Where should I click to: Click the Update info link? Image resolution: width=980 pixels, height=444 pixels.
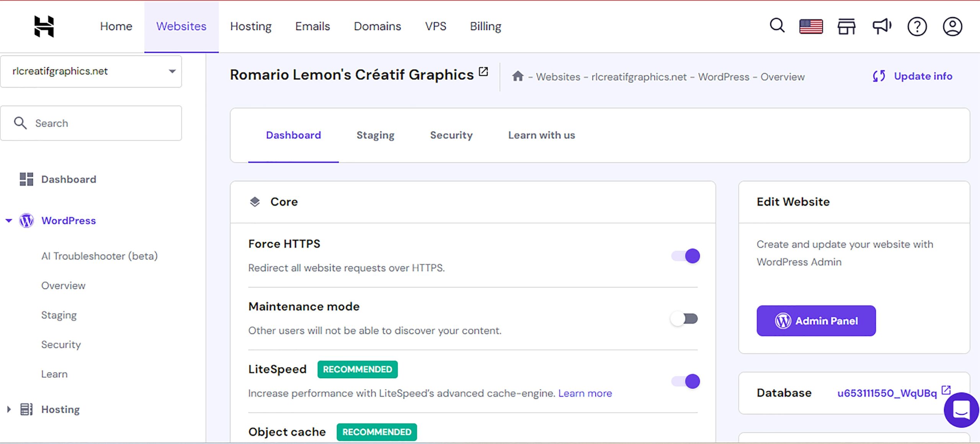923,76
